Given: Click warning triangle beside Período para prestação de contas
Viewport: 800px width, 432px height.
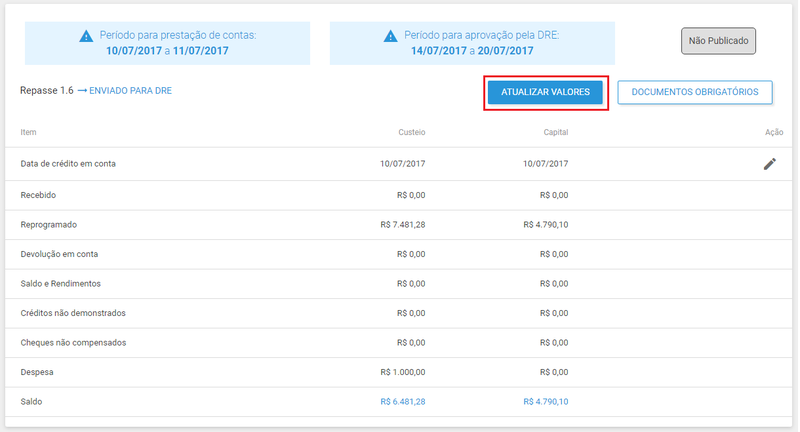Looking at the screenshot, I should click(x=86, y=36).
